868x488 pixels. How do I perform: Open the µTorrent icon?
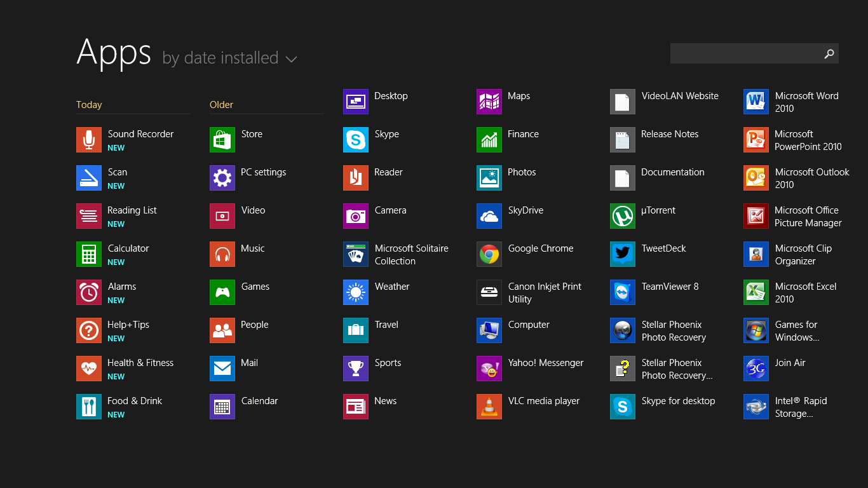coord(623,216)
